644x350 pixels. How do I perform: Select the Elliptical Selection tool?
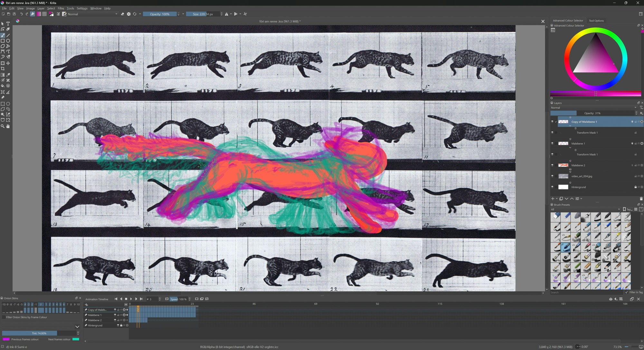click(8, 104)
